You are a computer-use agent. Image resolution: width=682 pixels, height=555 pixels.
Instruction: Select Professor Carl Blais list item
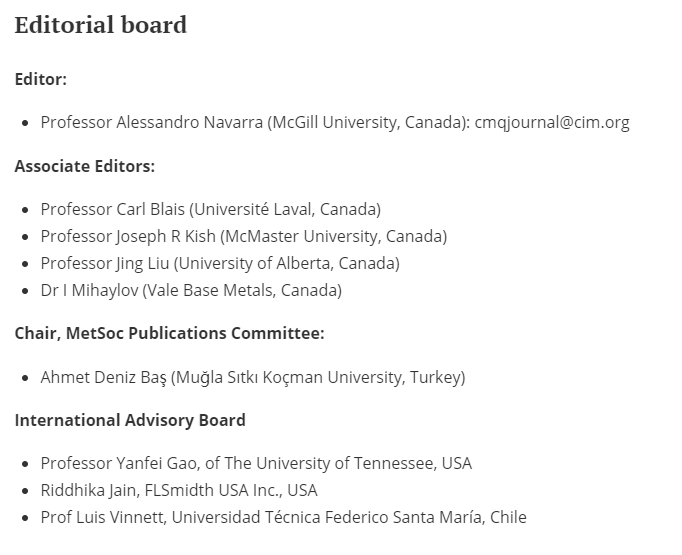click(x=211, y=209)
